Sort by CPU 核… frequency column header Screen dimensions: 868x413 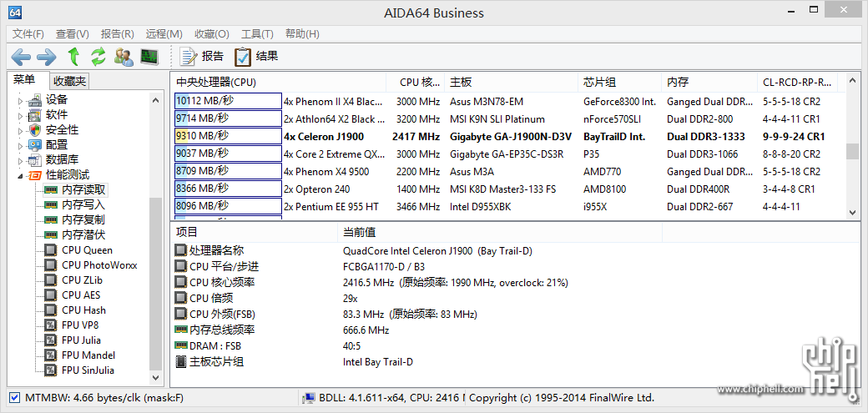point(416,83)
